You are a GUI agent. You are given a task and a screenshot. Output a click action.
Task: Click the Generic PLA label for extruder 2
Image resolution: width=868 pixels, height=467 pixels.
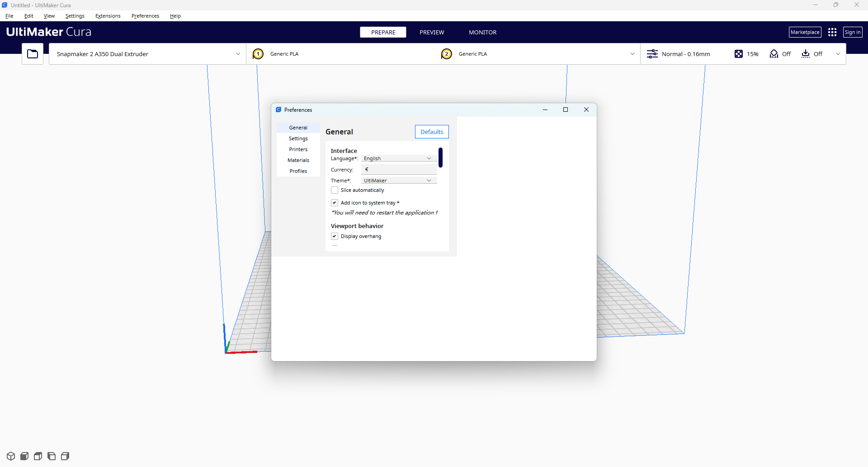[x=473, y=54]
